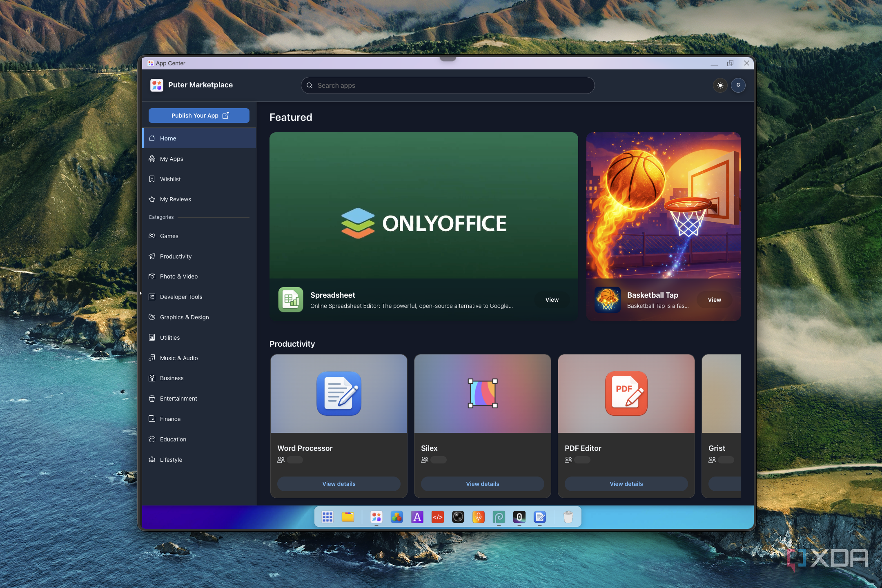Select the Entertainment category icon
Image resolution: width=882 pixels, height=588 pixels.
point(152,399)
